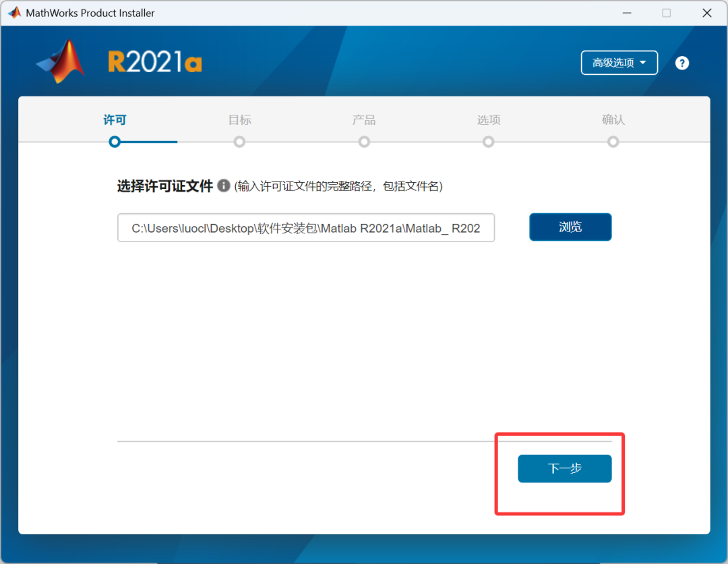
Task: Click the 下一步 next button
Action: pos(565,468)
